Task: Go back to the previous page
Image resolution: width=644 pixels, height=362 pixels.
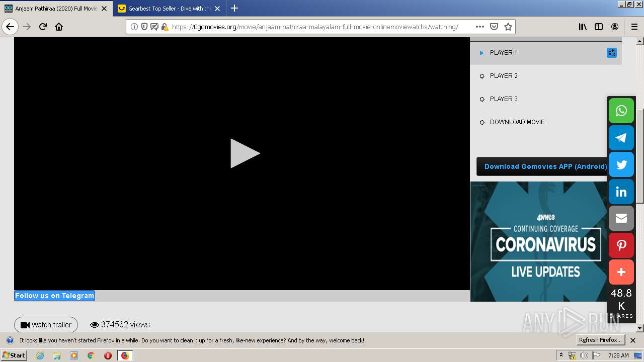Action: tap(10, 27)
